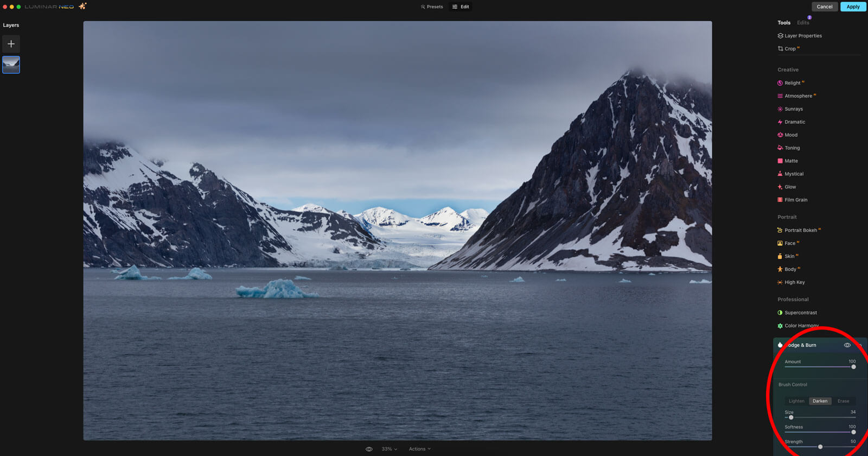Switch to the Presets tab
868x456 pixels.
[432, 7]
